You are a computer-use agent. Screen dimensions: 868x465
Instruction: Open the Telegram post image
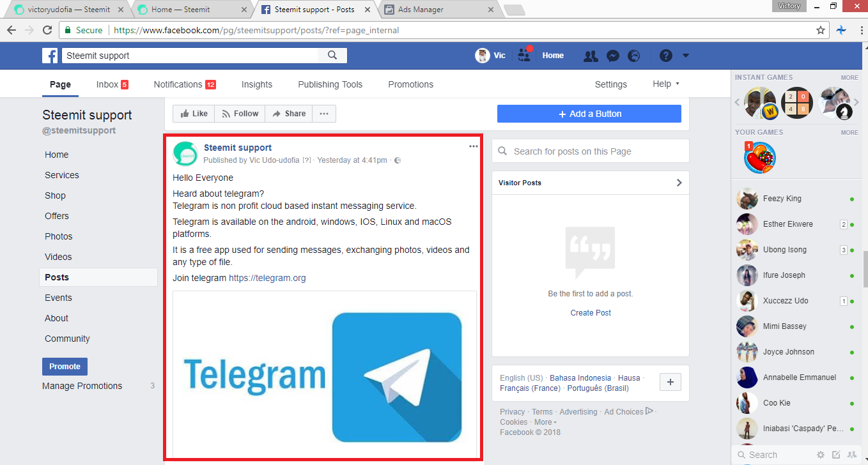pyautogui.click(x=325, y=374)
